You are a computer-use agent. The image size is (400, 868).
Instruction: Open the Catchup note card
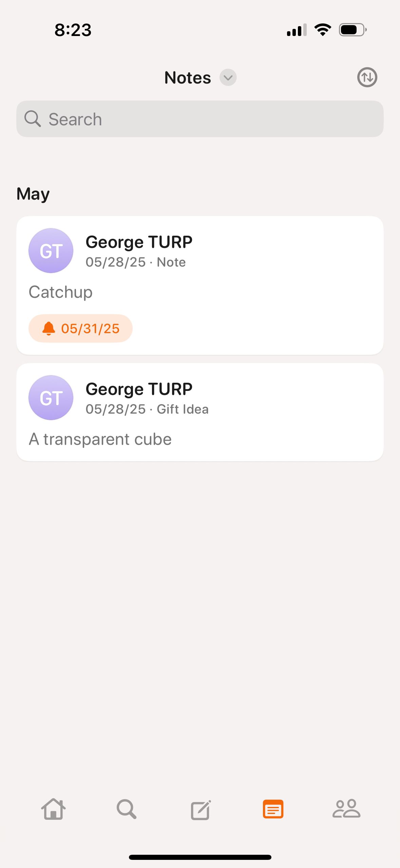coord(200,285)
